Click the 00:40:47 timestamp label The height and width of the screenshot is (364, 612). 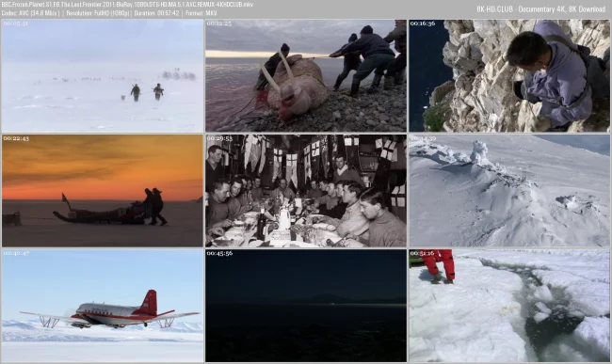[x=16, y=253]
